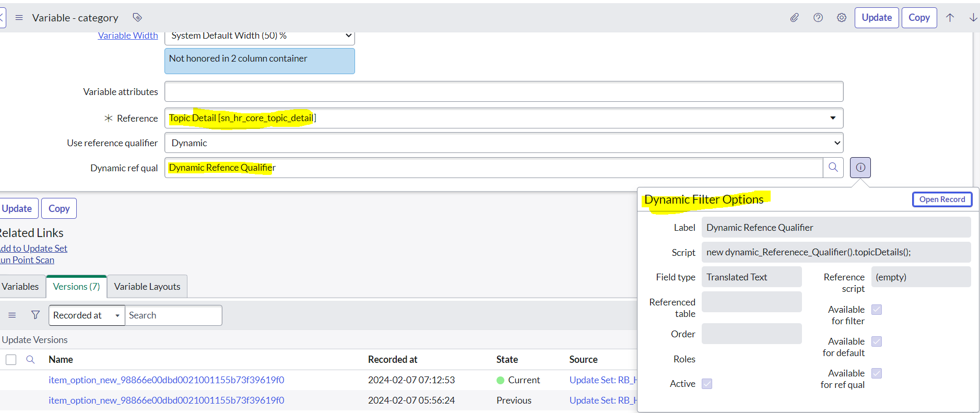Screen dimensions: 980x413
Task: Open item_option_new record recorded 07:12:53
Action: [x=167, y=380]
